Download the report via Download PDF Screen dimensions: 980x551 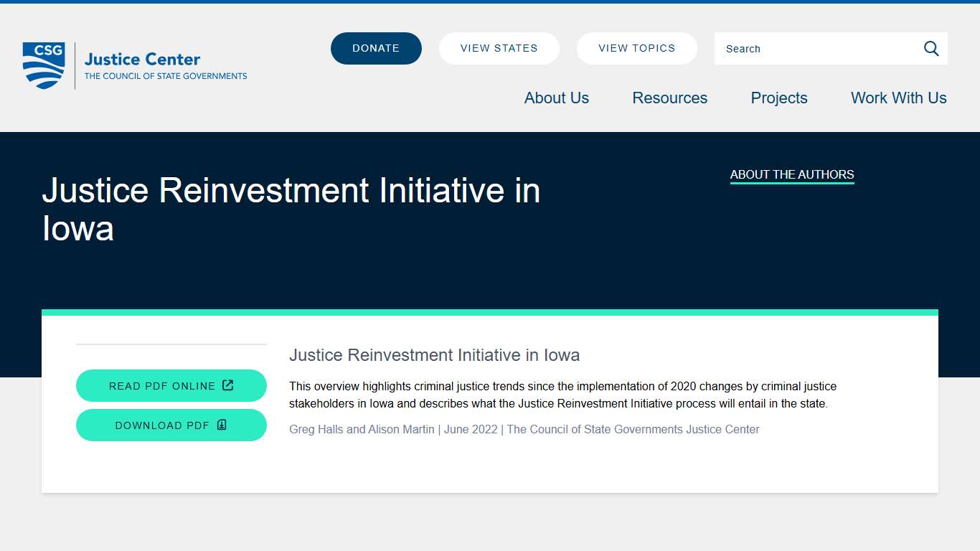click(x=171, y=425)
